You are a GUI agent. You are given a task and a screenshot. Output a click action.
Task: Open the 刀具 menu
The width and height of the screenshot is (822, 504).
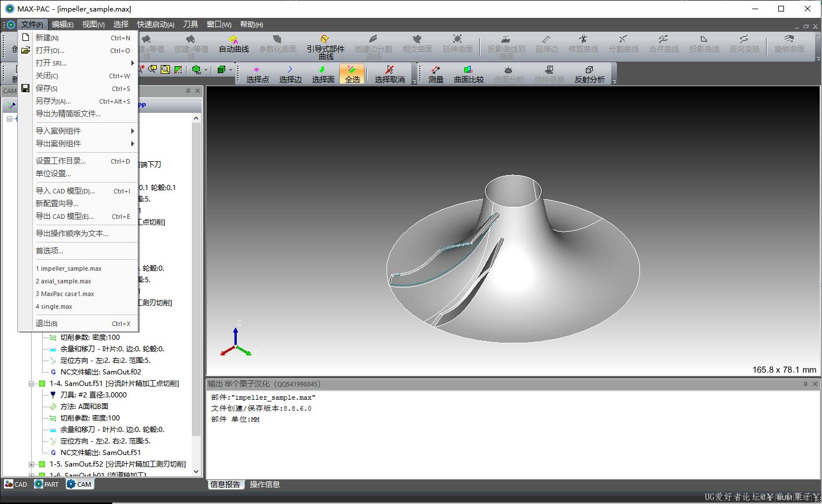click(191, 24)
